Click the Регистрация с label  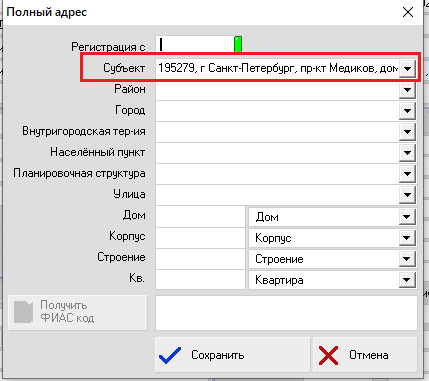[x=108, y=47]
